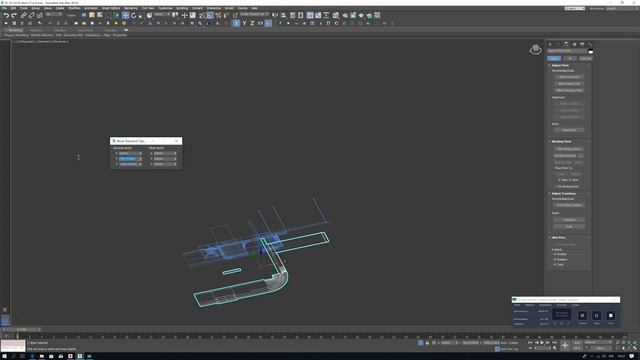
Task: Click the Affect Pivot Only button
Action: coord(569,77)
